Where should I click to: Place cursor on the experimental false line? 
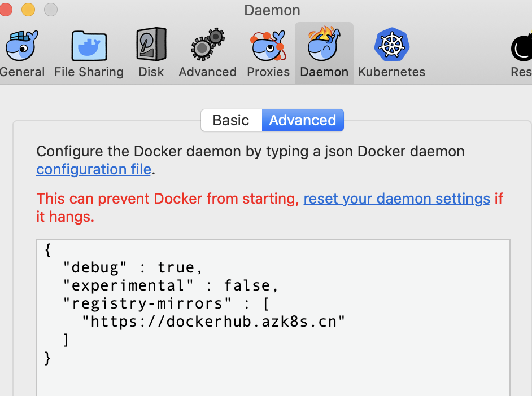tap(171, 285)
